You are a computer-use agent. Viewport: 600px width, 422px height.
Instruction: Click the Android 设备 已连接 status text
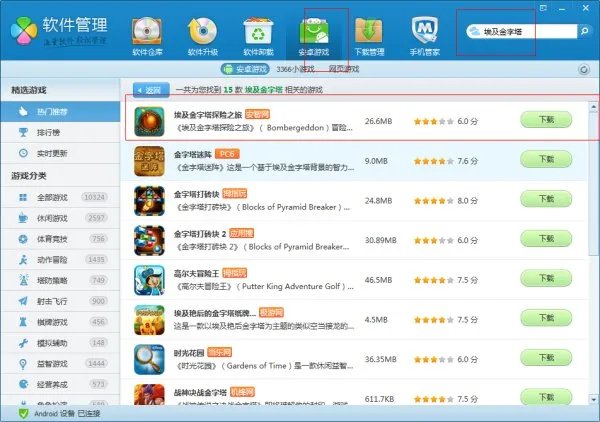[x=67, y=414]
